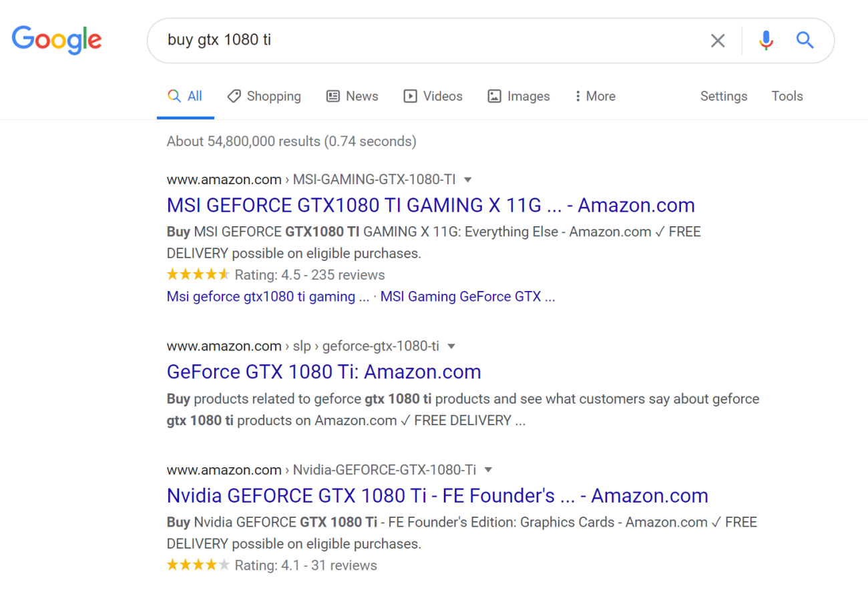Switch to the Videos tab
Image resolution: width=868 pixels, height=594 pixels.
433,96
